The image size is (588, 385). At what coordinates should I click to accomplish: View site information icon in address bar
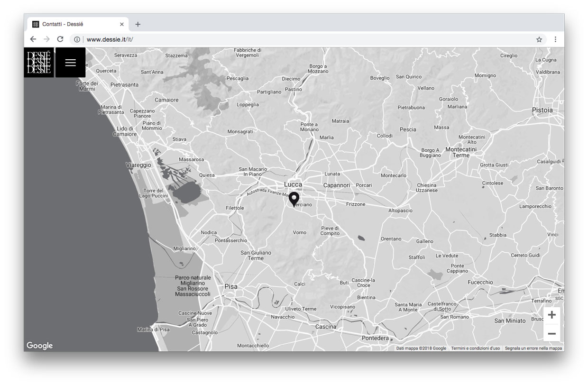click(77, 39)
